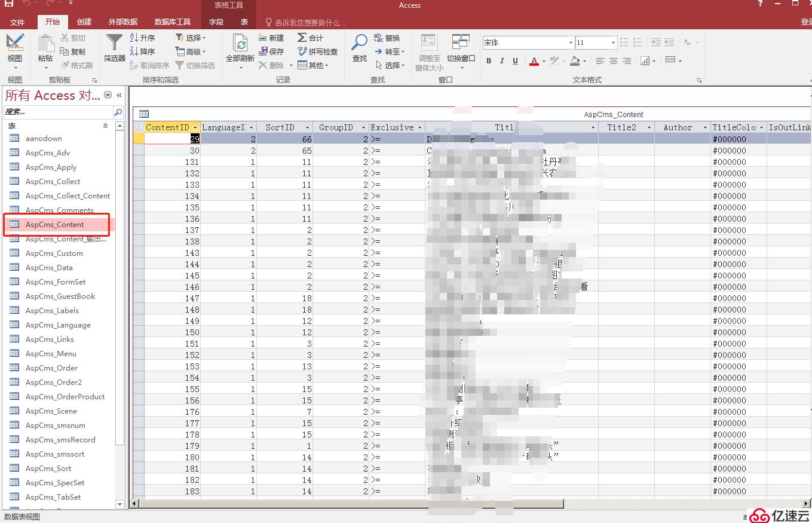Open the font color dropdown arrow
This screenshot has width=812, height=523.
pos(544,61)
